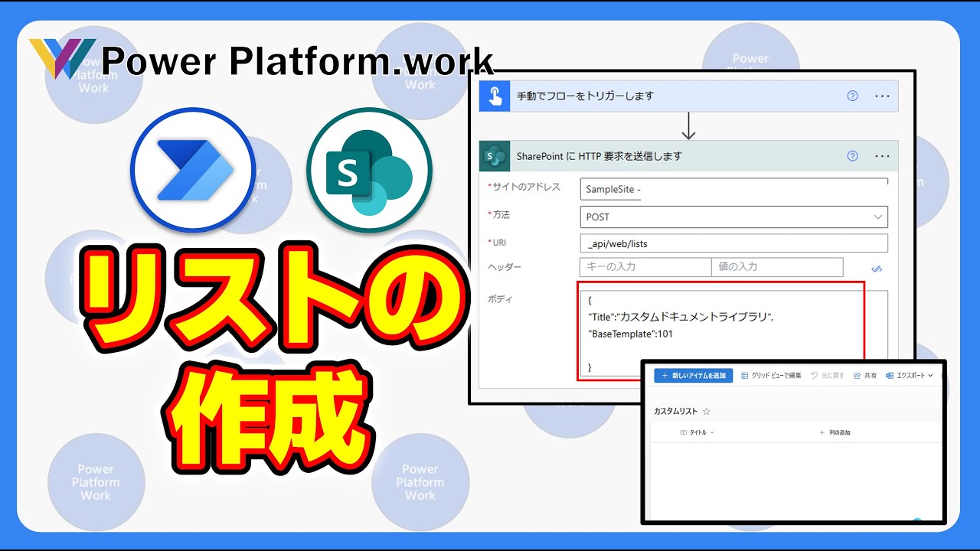
Task: Open the SharePoint HTTP action's ellipsis menu
Action: pos(882,156)
